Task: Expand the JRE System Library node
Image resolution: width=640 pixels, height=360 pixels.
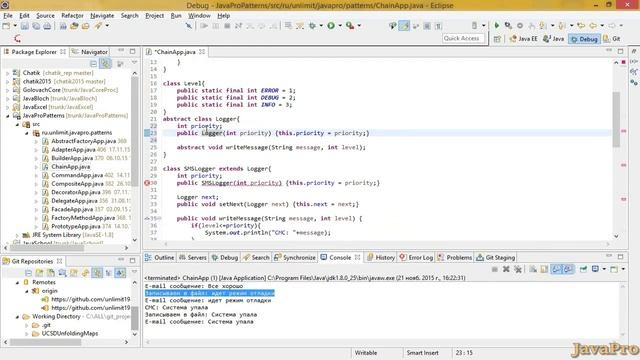Action: [17, 236]
